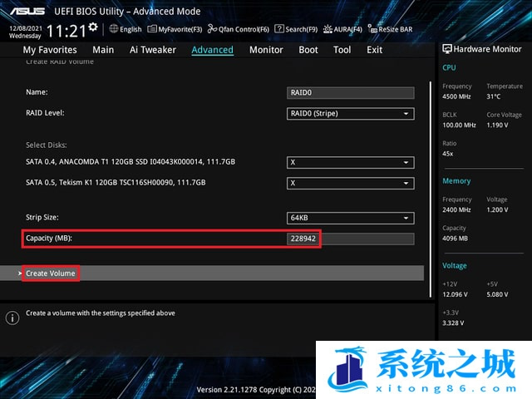Click the info icon beside help text
532x399 pixels.
12,318
